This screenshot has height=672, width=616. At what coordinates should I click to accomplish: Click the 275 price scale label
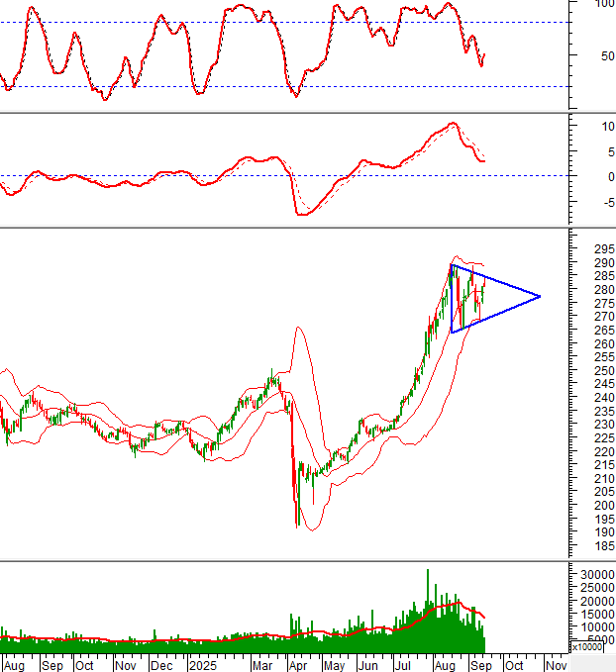point(604,304)
